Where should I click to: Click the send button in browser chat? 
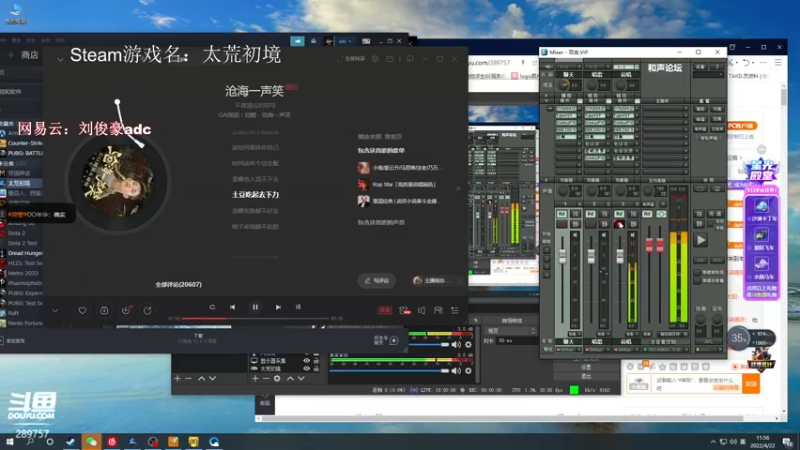tap(751, 384)
